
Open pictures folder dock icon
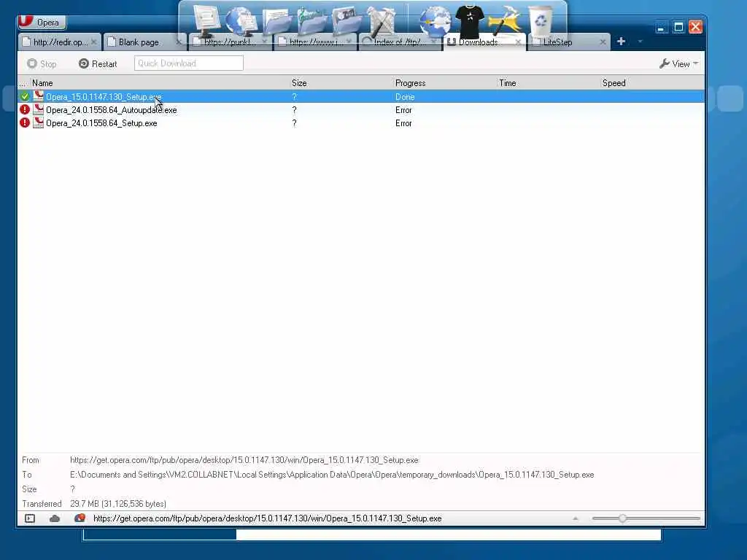[347, 21]
